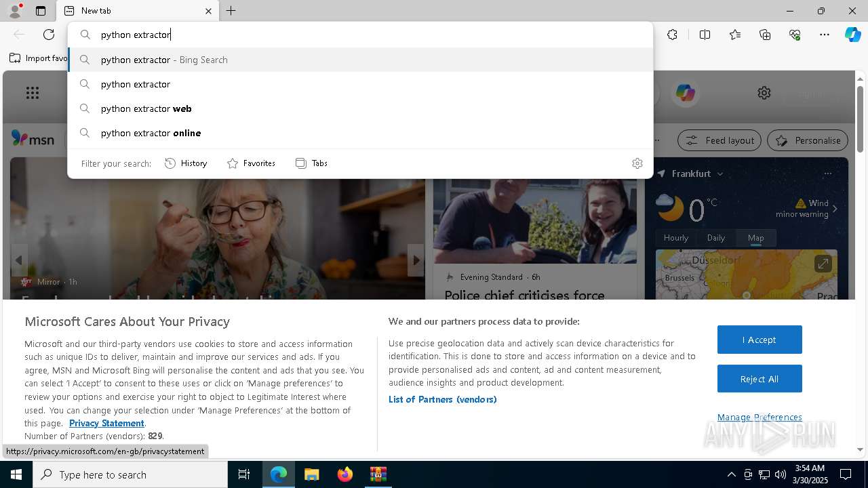Open the Extensions puzzle icon
This screenshot has height=488, width=868.
click(x=672, y=35)
